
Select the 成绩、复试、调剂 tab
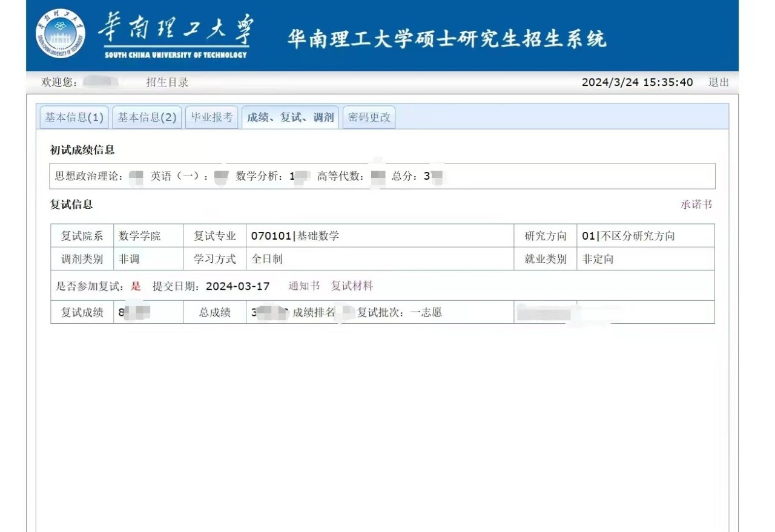point(290,117)
